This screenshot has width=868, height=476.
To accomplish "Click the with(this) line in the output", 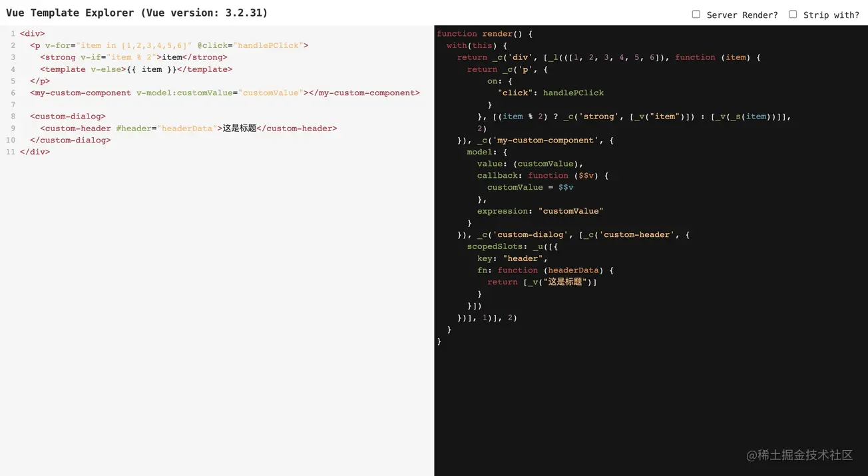I will 477,45.
